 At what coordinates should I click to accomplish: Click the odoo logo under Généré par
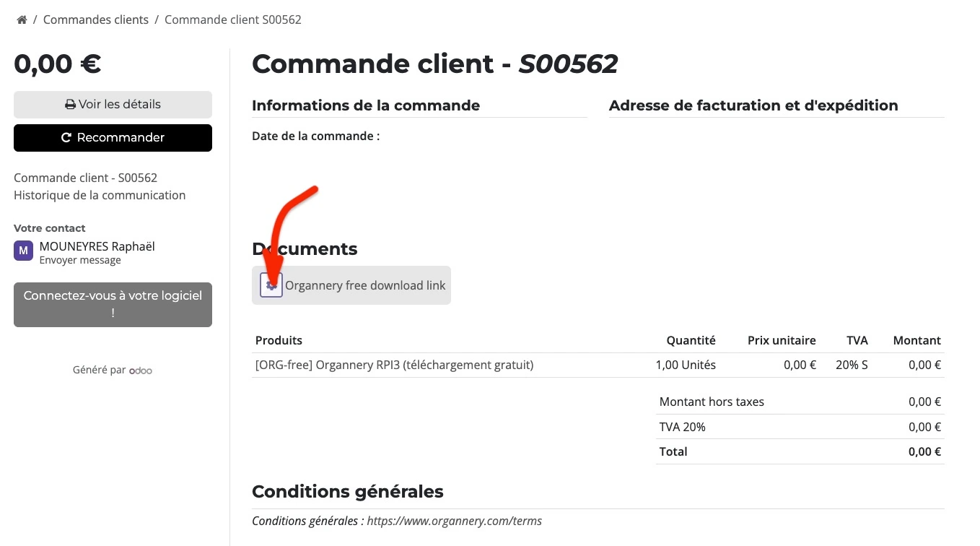coord(141,370)
